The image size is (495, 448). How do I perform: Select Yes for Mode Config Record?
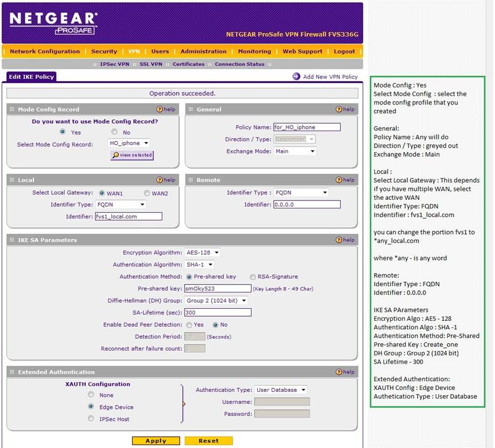pyautogui.click(x=62, y=132)
